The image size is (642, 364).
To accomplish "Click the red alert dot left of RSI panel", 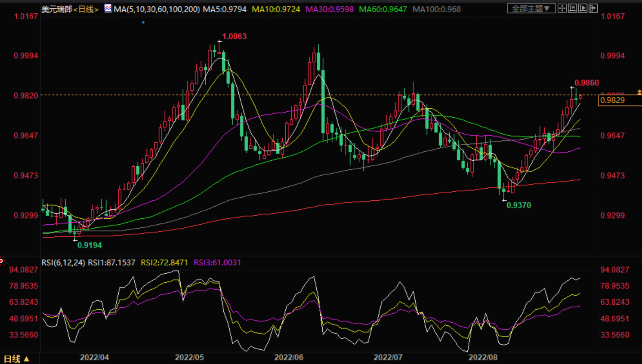I will [x=1, y=260].
